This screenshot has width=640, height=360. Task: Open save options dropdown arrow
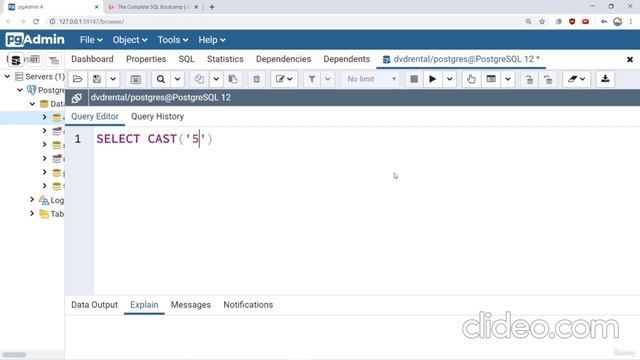[113, 79]
